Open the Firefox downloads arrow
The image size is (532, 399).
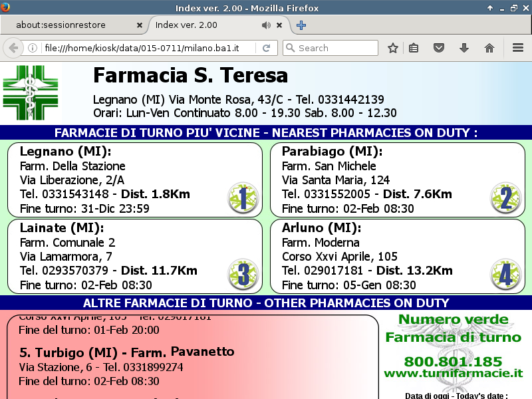[x=464, y=48]
